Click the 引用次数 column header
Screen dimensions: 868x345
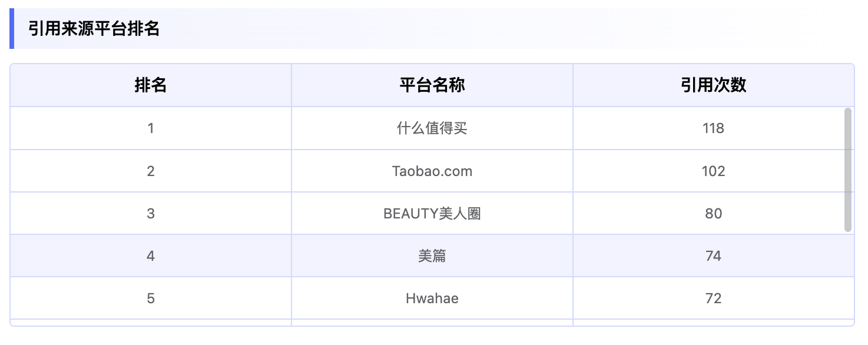(x=713, y=85)
